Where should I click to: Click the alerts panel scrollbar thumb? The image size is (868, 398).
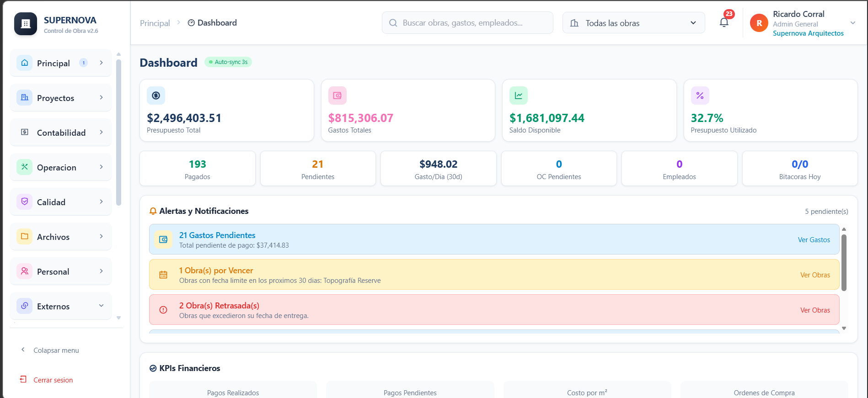click(844, 263)
